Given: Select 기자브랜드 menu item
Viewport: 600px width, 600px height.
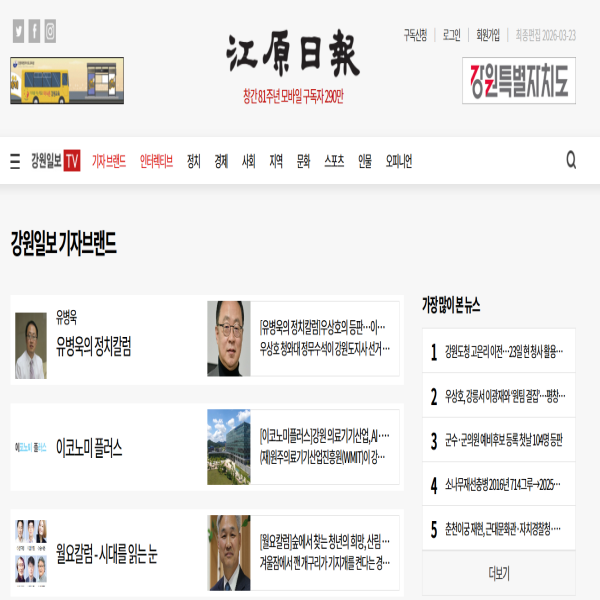Looking at the screenshot, I should 109,161.
